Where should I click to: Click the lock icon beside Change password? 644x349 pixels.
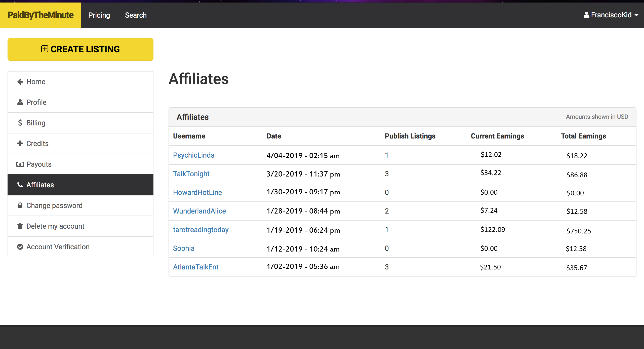coord(20,205)
